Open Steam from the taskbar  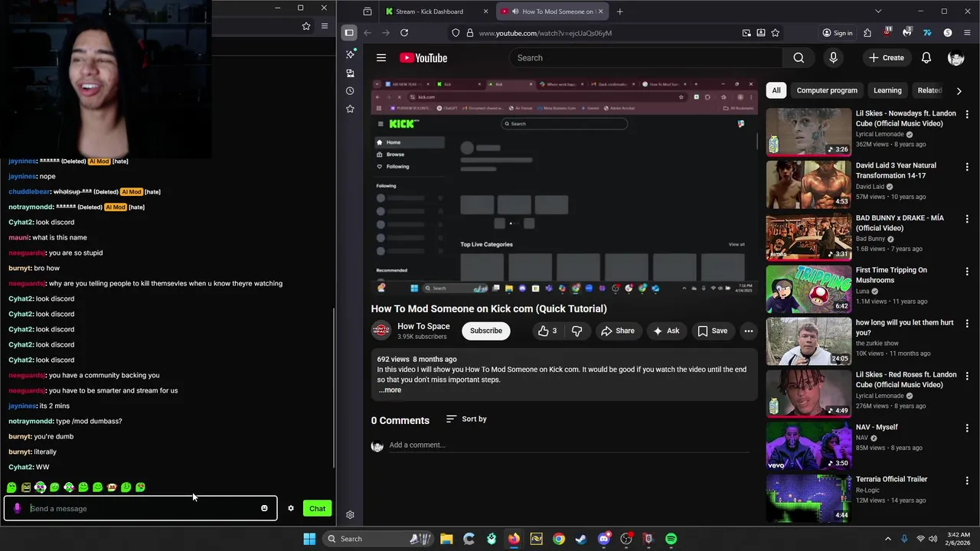click(581, 539)
